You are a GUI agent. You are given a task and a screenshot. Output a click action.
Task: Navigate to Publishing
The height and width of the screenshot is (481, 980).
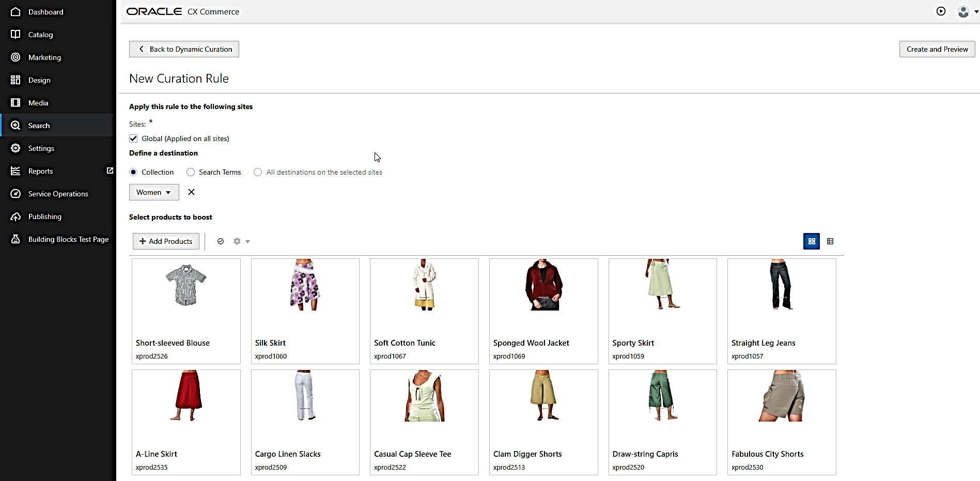click(x=45, y=216)
